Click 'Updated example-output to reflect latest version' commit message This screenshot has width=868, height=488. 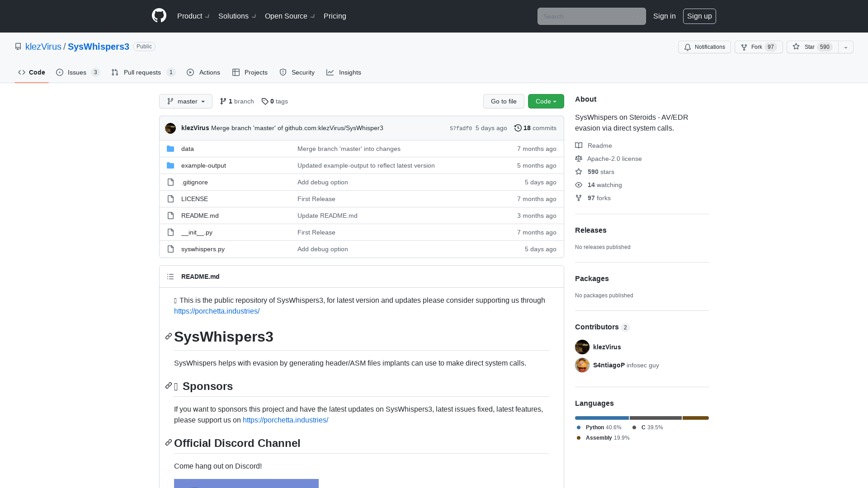[x=366, y=165]
